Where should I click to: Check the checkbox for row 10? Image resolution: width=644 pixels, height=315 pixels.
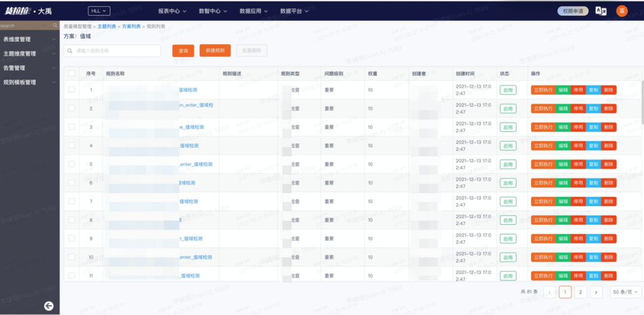pos(72,257)
